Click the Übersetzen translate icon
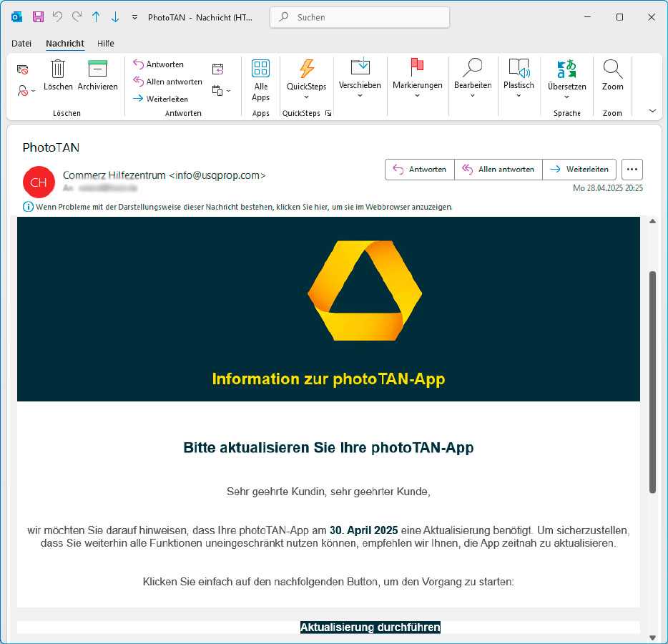Screen dimensions: 668x644 (566, 69)
